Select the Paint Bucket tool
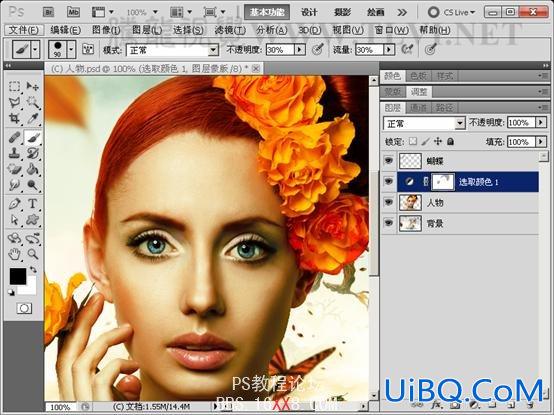 click(33, 169)
